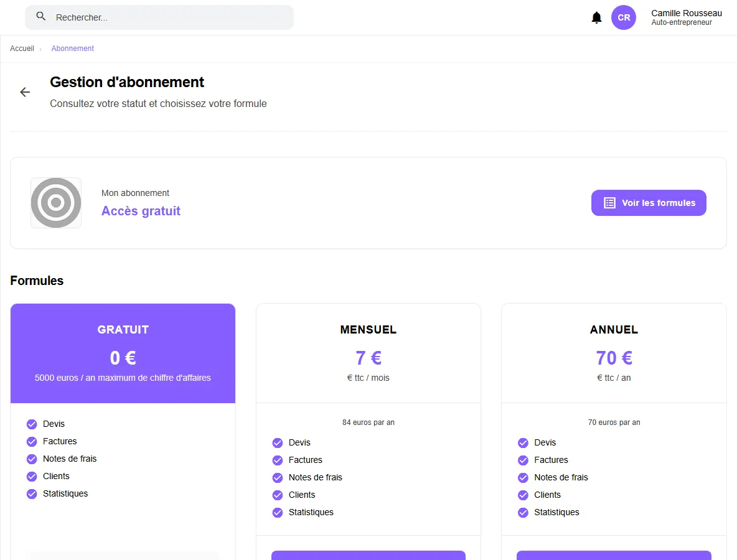Viewport: 737px width, 560px height.
Task: Click the list icon in Voir les formules
Action: pos(609,203)
